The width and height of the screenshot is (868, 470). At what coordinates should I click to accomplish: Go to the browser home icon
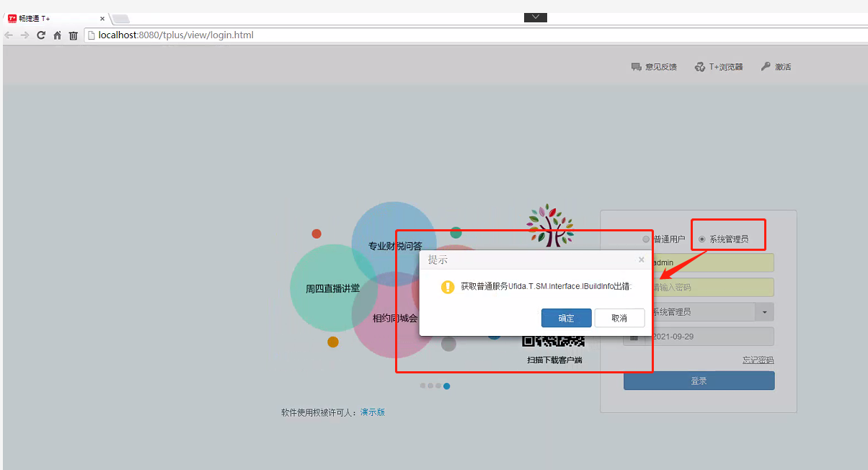pos(57,35)
